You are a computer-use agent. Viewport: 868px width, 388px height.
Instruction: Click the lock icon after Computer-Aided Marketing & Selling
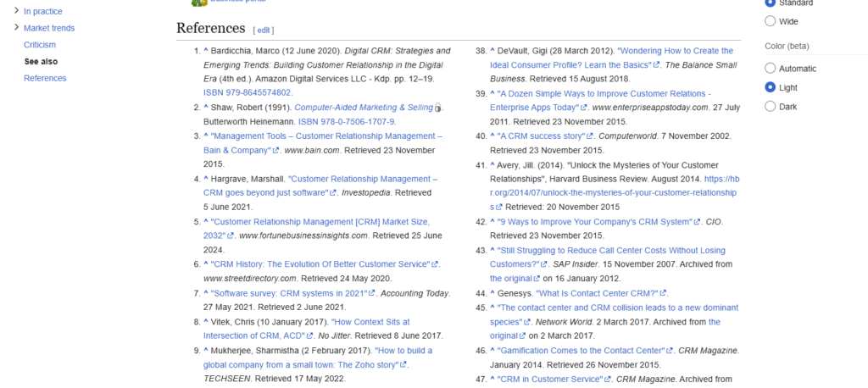[438, 108]
